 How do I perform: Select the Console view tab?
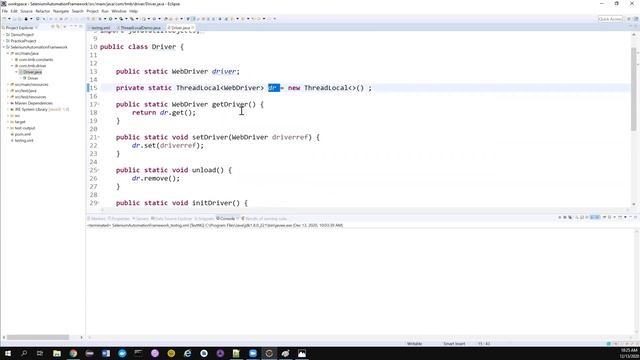227,218
